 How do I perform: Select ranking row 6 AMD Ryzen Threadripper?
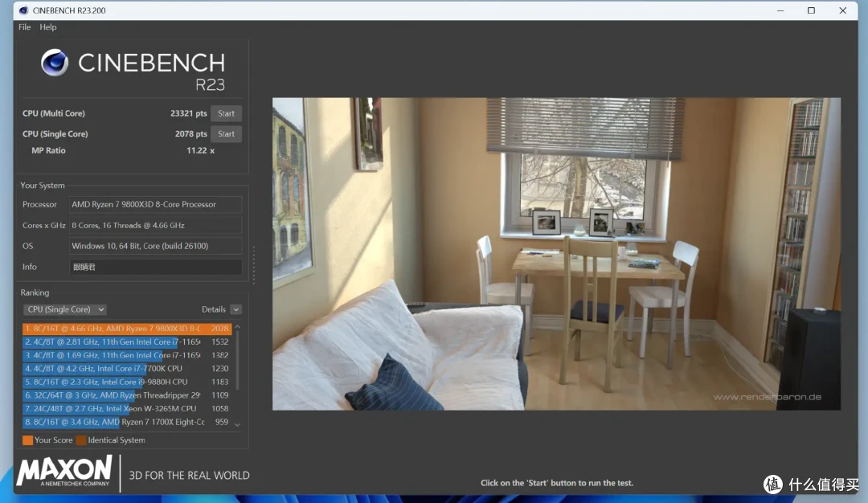point(127,395)
